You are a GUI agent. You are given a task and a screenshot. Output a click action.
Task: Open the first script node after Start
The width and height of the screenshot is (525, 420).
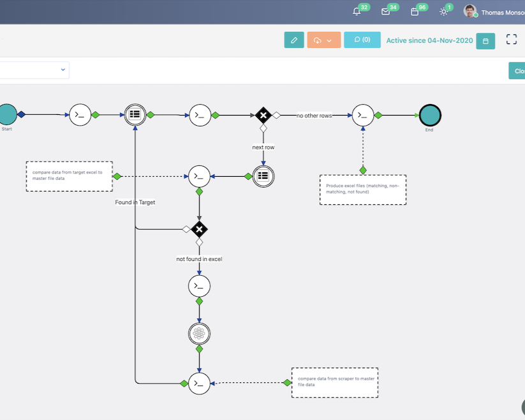[x=80, y=116]
